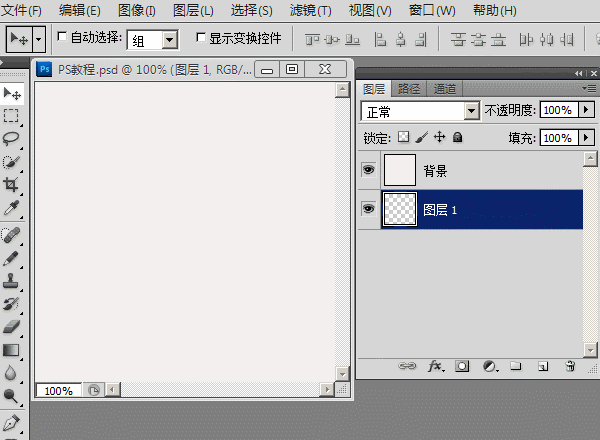
Task: Click the 背景 layer thumbnail
Action: point(400,170)
